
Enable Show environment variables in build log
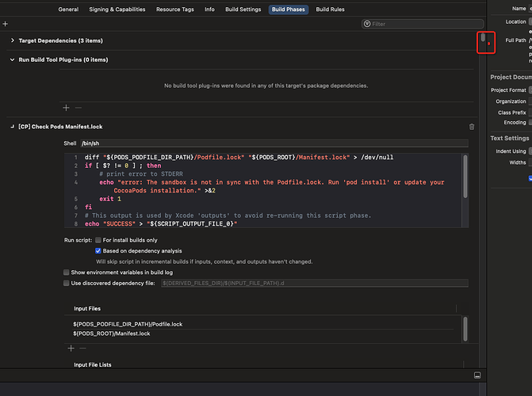point(67,272)
